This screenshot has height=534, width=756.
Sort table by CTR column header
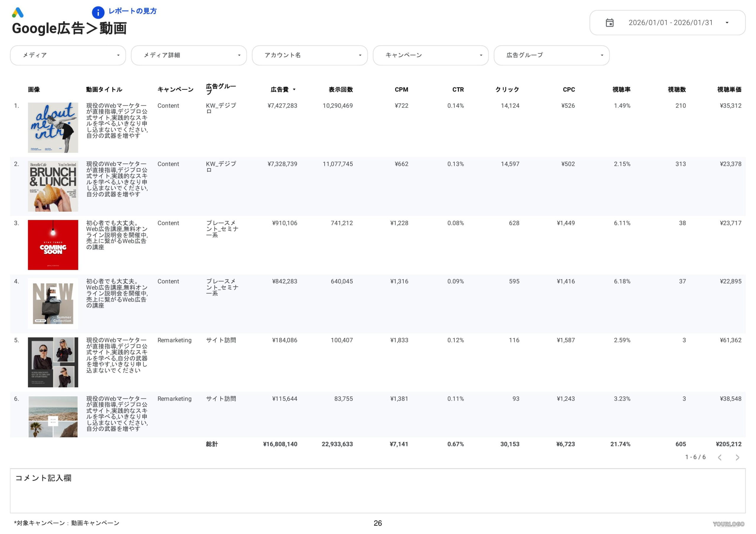[458, 89]
